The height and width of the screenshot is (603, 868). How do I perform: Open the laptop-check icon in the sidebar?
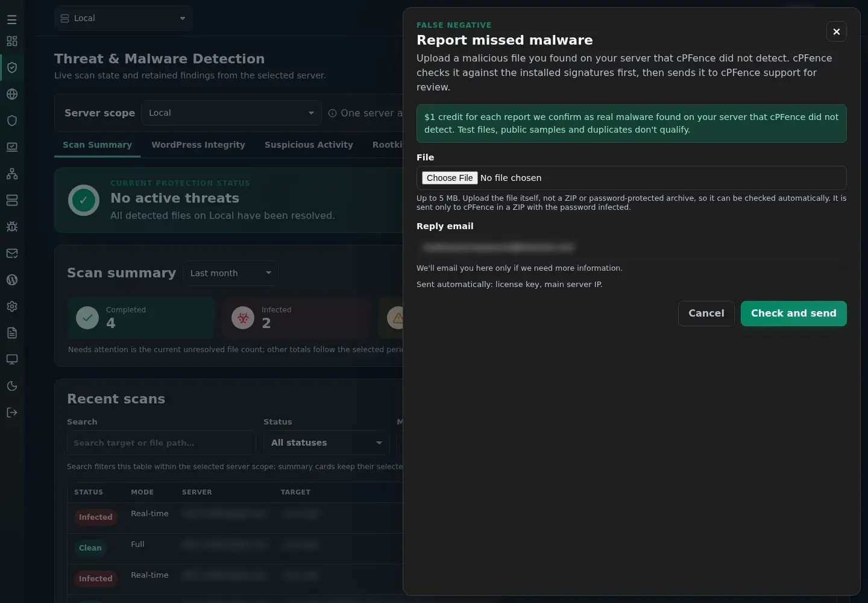[12, 147]
